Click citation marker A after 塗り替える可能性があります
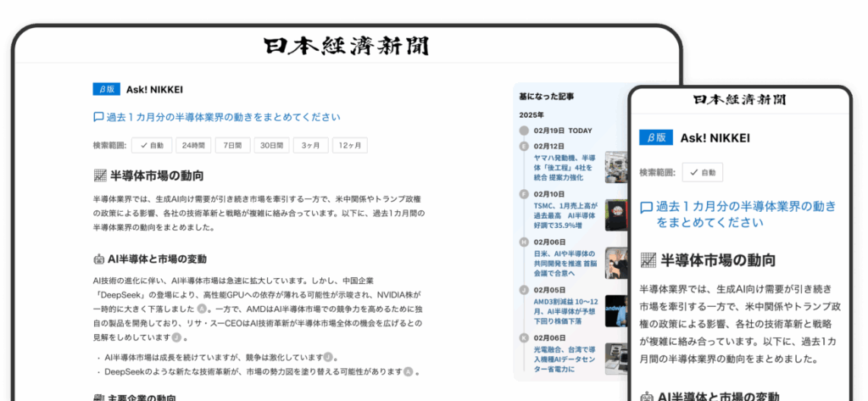The width and height of the screenshot is (868, 401). point(408,371)
